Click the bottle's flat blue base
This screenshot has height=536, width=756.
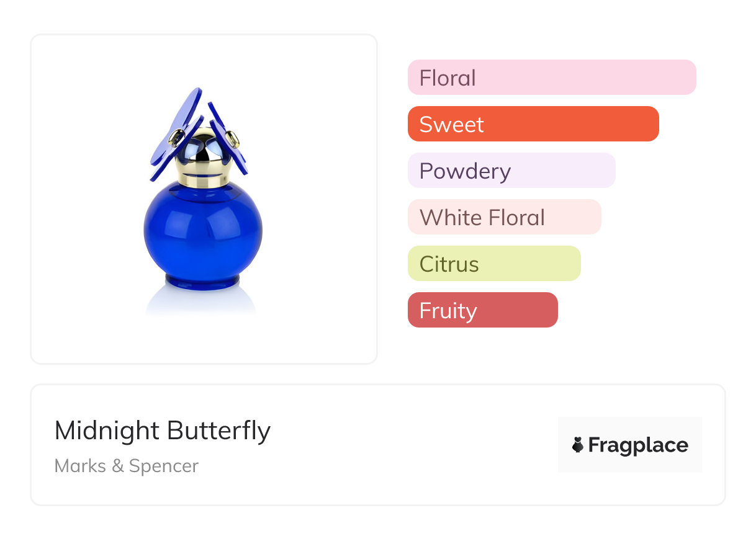coord(204,284)
